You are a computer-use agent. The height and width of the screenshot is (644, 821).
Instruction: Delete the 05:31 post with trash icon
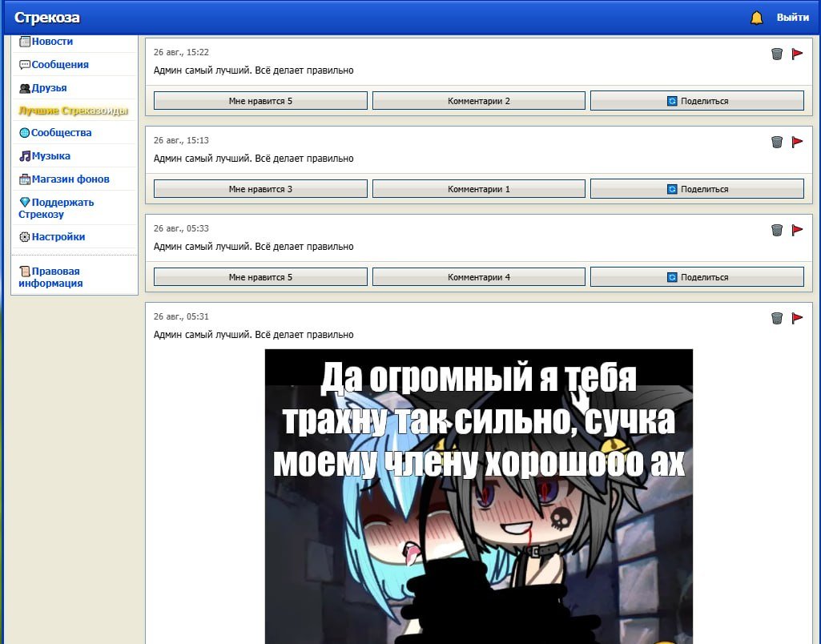click(777, 318)
